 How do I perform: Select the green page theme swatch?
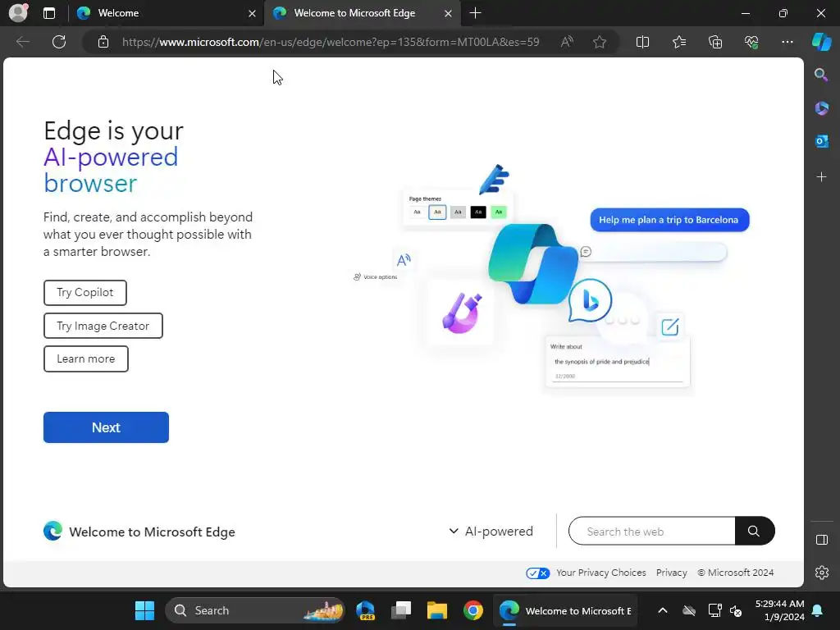498,212
